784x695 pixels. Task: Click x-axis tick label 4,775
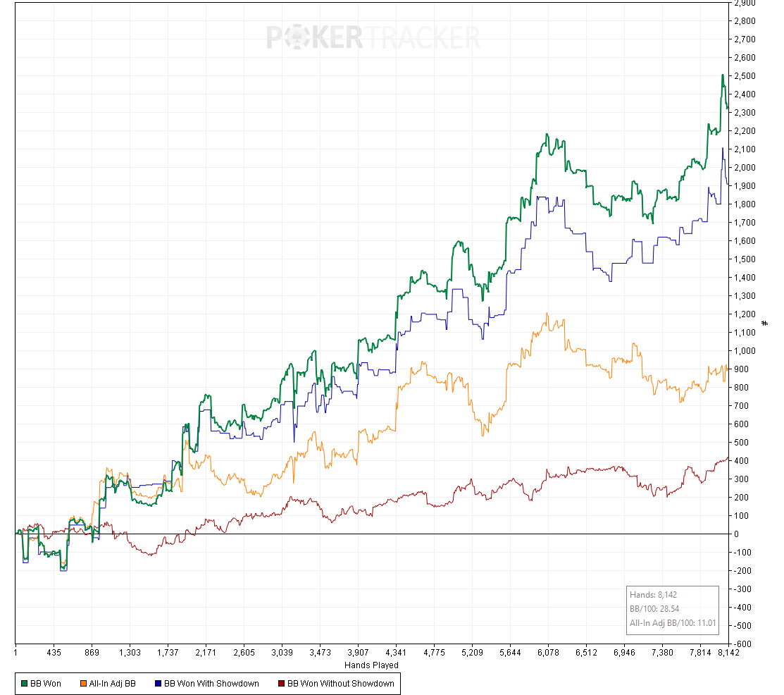434,653
